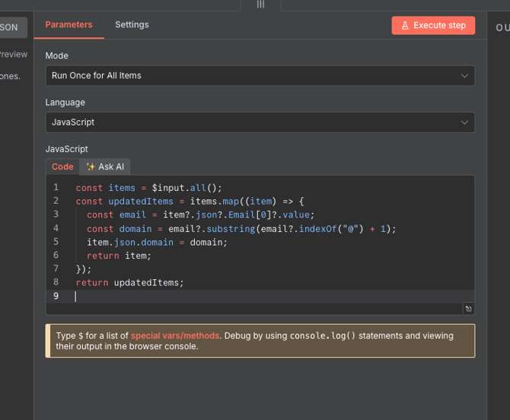Grab the panel drag handle at top
Viewport: 510px width, 420px height.
coord(260,5)
